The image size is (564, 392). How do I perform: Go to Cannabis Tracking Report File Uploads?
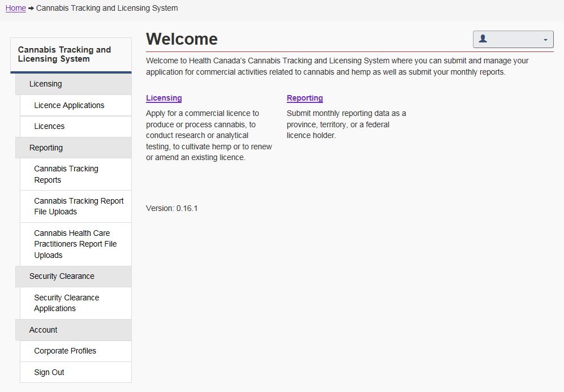[79, 206]
